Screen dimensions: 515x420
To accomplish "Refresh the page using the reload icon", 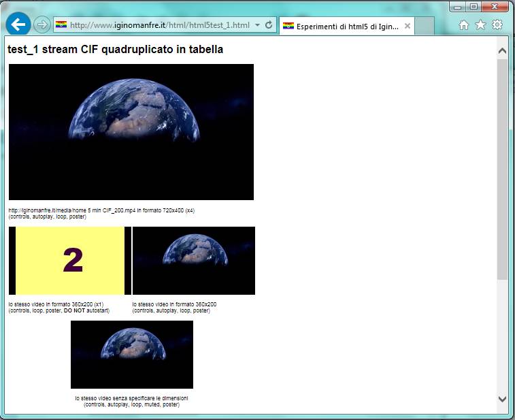I will [x=269, y=25].
